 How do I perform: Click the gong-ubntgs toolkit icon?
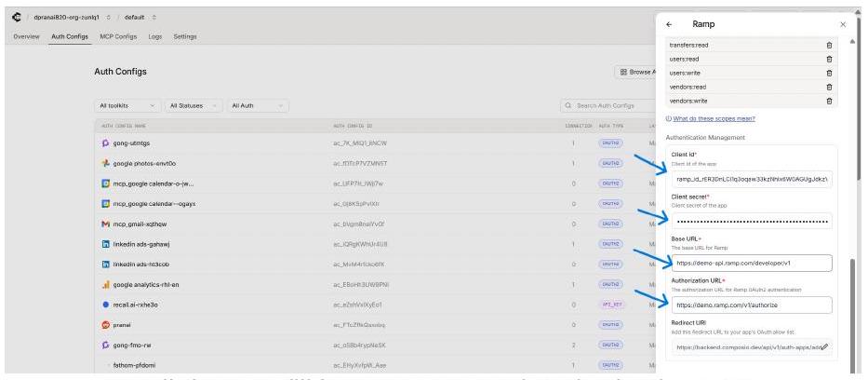point(106,142)
